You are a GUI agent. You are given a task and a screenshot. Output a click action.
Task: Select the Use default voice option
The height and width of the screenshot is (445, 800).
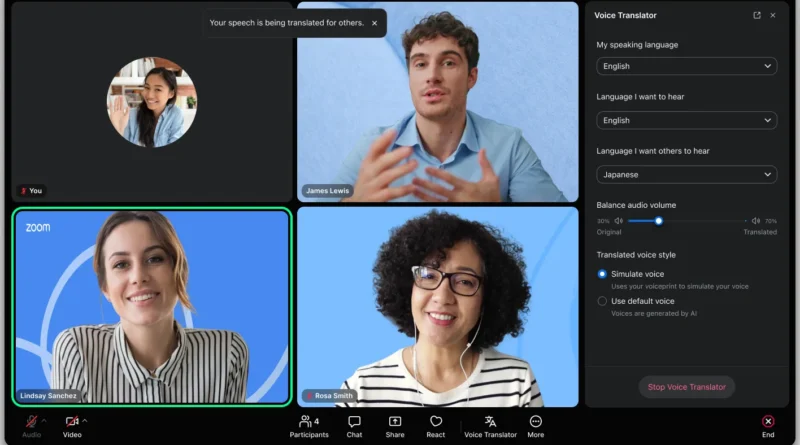pos(602,301)
